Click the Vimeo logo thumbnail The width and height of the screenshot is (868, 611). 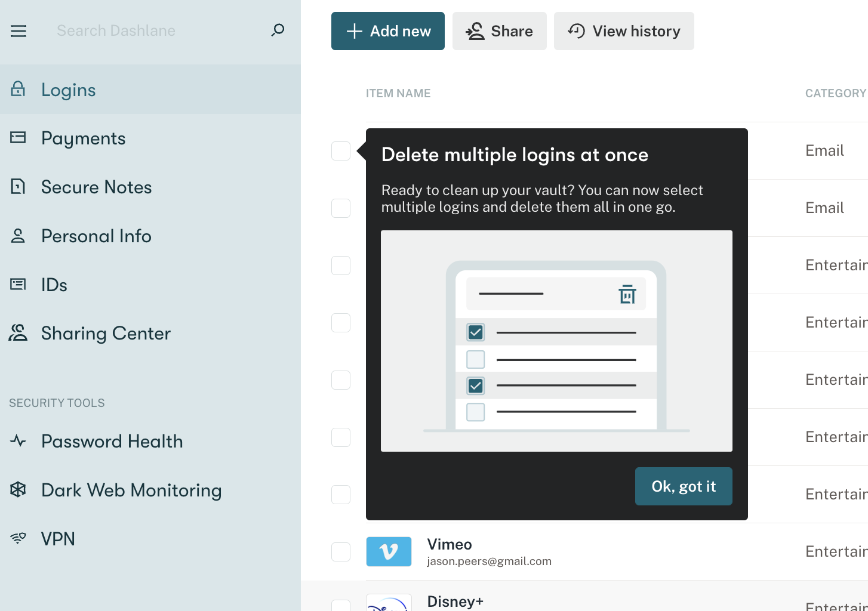tap(389, 551)
